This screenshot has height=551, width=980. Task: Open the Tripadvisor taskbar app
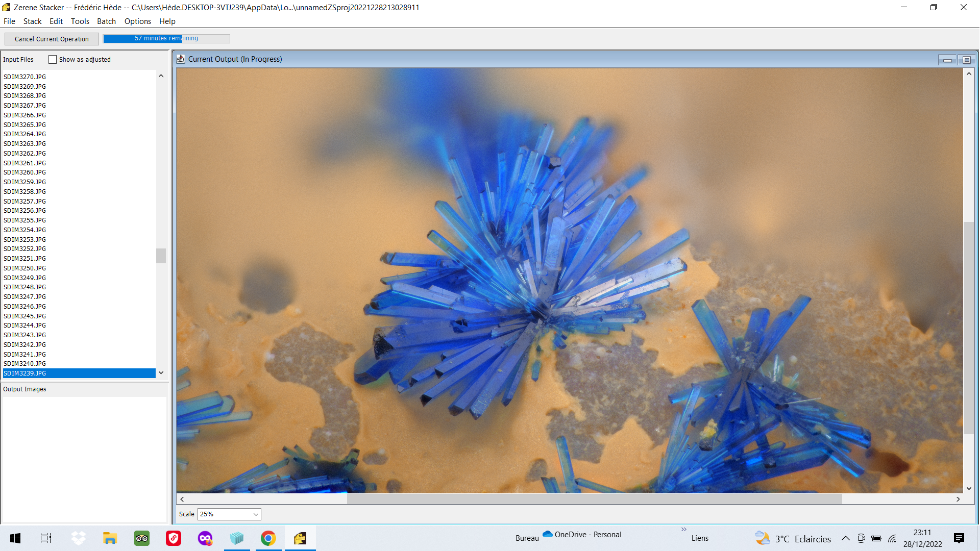pos(142,538)
